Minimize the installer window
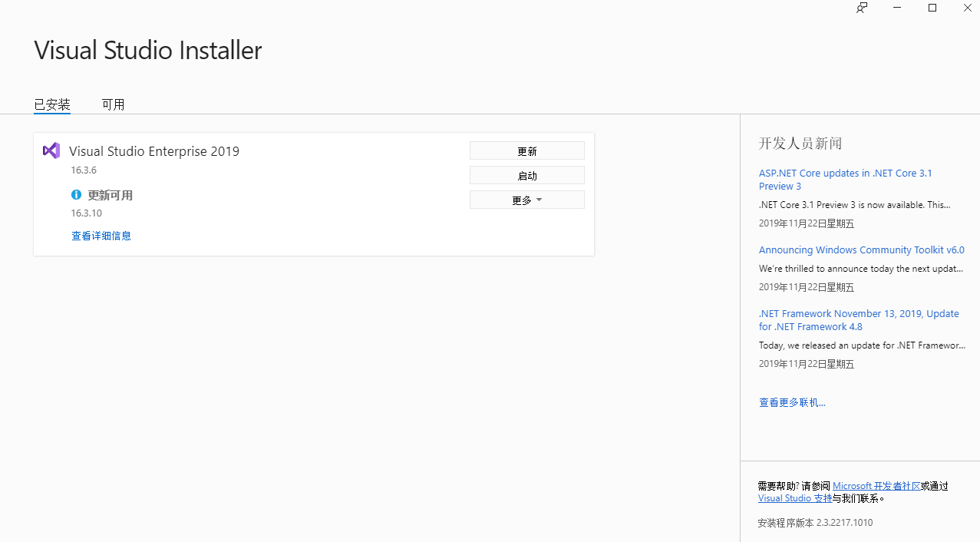The image size is (980, 542). click(897, 8)
